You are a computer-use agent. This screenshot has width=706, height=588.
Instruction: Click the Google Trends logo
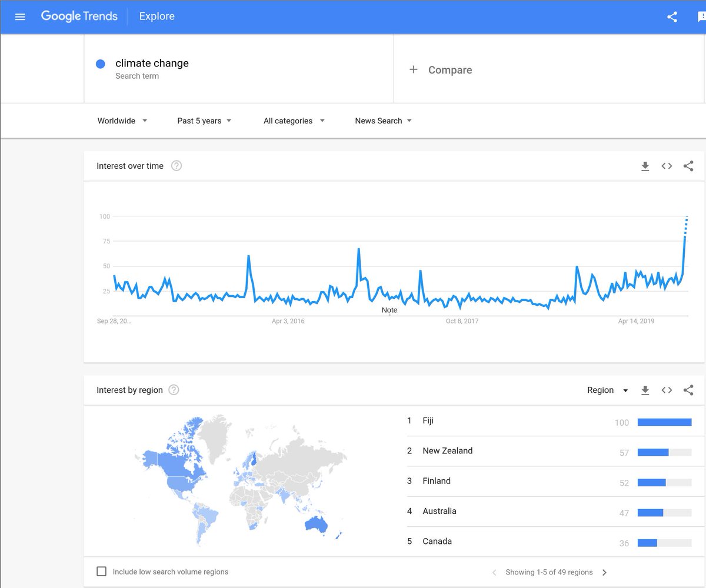pyautogui.click(x=79, y=16)
